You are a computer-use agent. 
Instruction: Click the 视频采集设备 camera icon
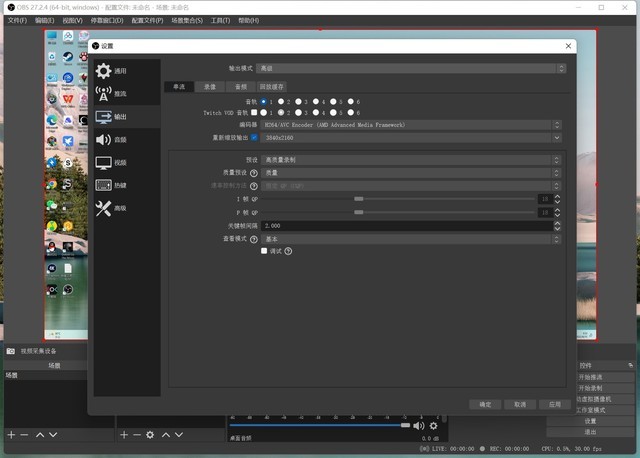point(11,351)
